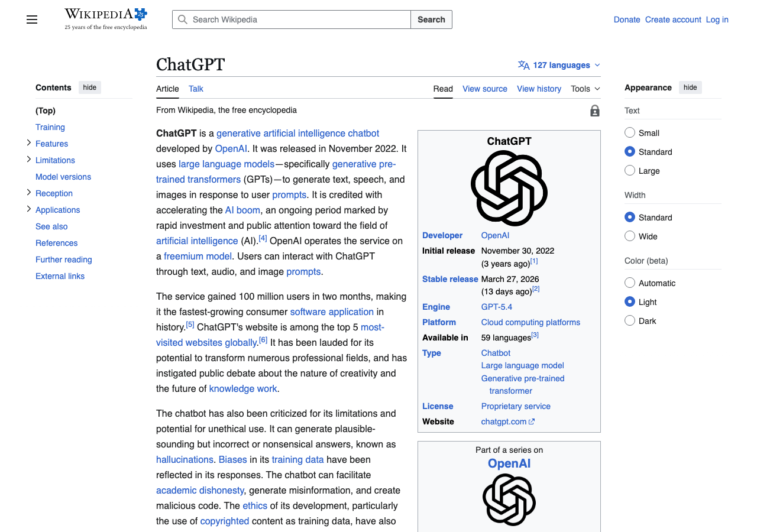Expand the Reception section in contents

pyautogui.click(x=28, y=193)
